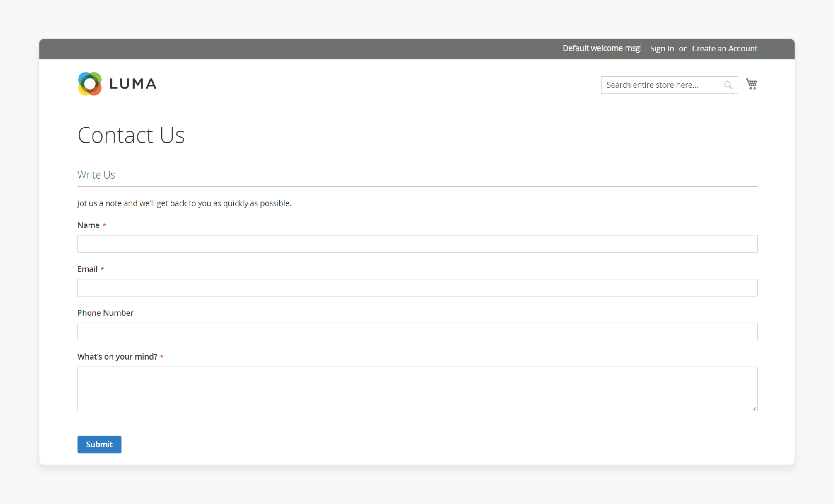The width and height of the screenshot is (834, 504).
Task: Click the "Default welcome msg!" text
Action: point(602,48)
